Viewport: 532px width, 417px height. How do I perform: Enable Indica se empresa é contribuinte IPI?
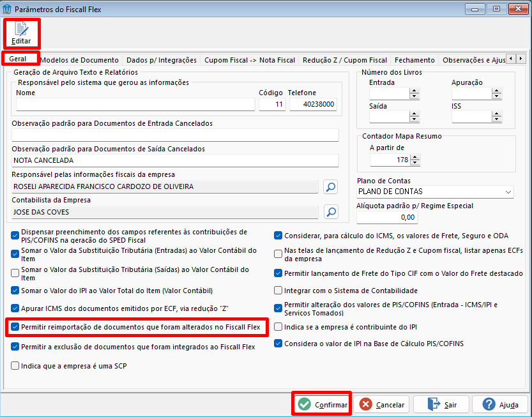278,327
